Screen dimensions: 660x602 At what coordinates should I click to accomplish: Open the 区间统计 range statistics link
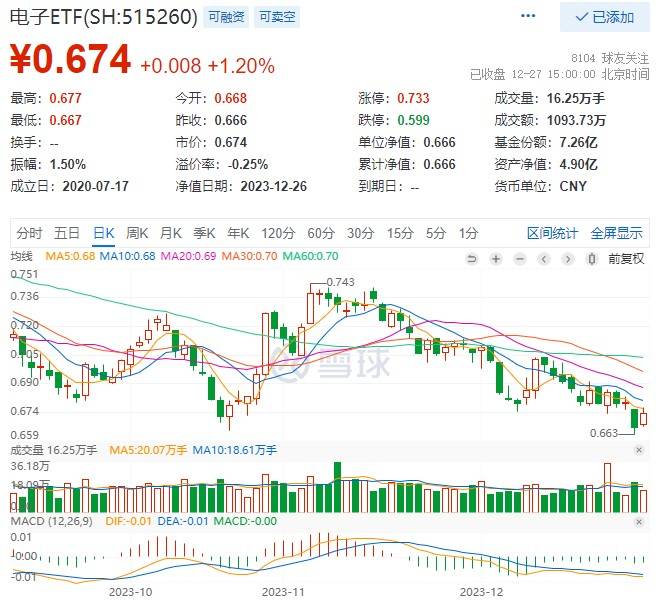coord(553,233)
